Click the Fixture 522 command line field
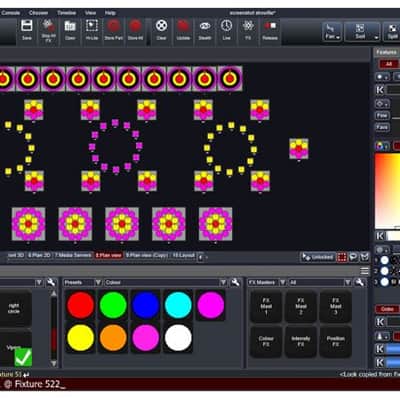Image resolution: width=400 pixels, height=400 pixels. [x=200, y=384]
